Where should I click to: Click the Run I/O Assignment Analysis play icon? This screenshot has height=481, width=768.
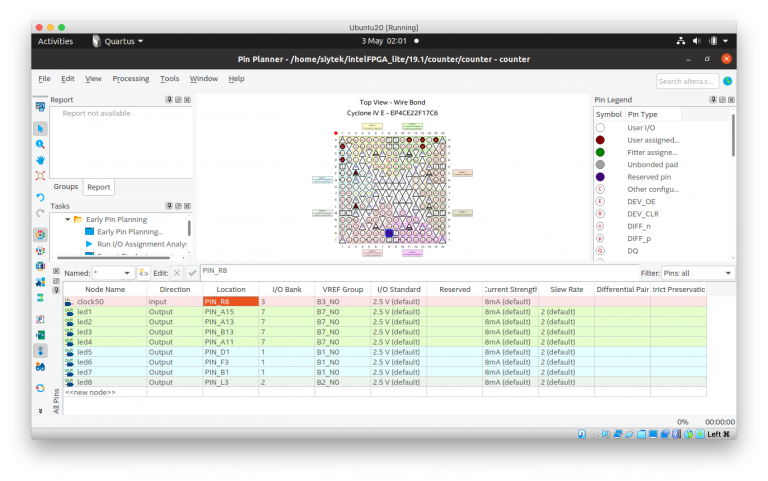pos(89,244)
